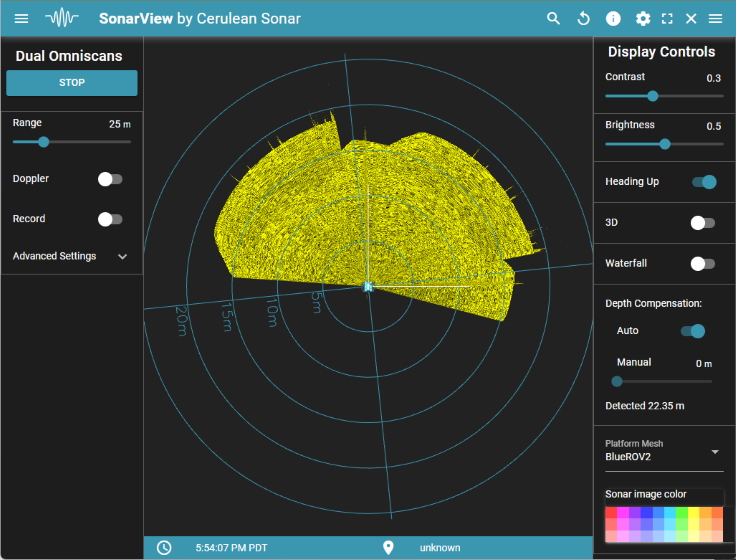Turn on the Record switch
The image size is (736, 560).
tap(110, 219)
